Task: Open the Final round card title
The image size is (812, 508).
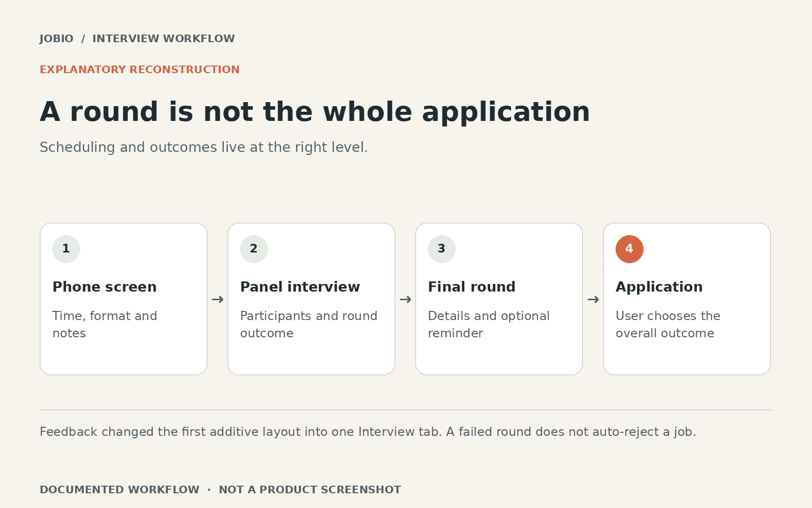Action: point(471,287)
